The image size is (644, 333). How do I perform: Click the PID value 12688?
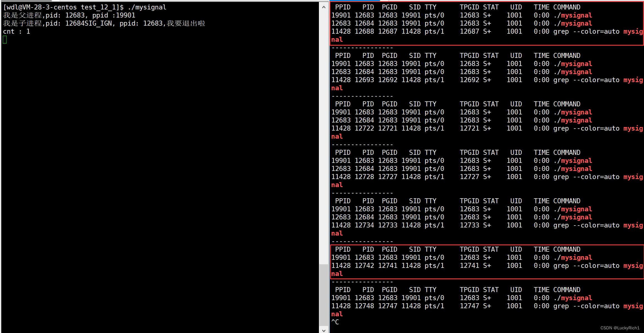[x=364, y=31]
